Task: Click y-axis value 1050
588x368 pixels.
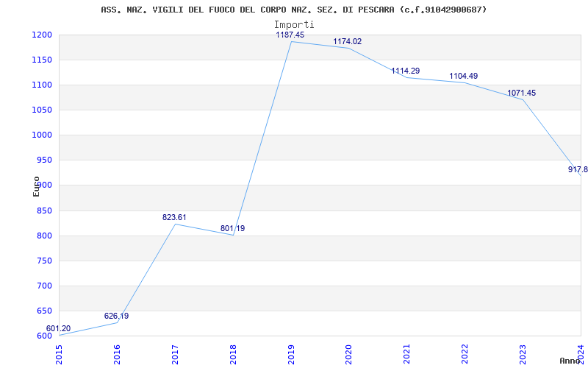Action: tap(42, 110)
